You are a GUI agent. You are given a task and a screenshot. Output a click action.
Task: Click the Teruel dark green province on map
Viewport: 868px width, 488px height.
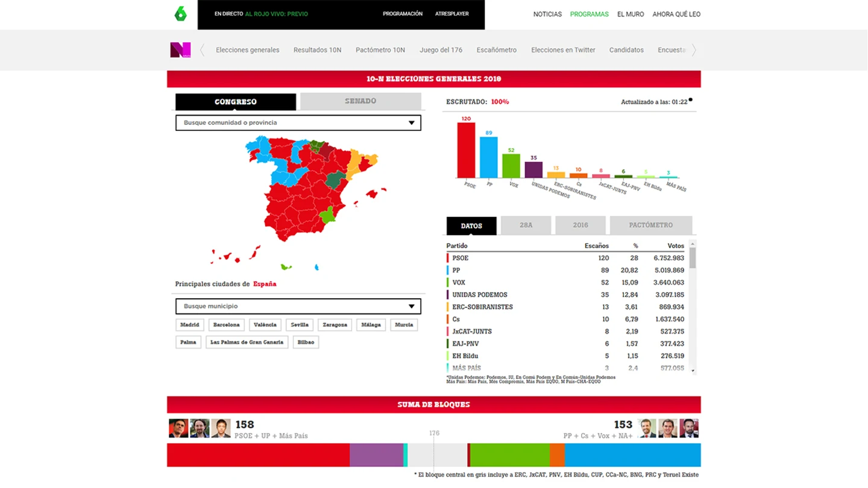[x=335, y=180]
